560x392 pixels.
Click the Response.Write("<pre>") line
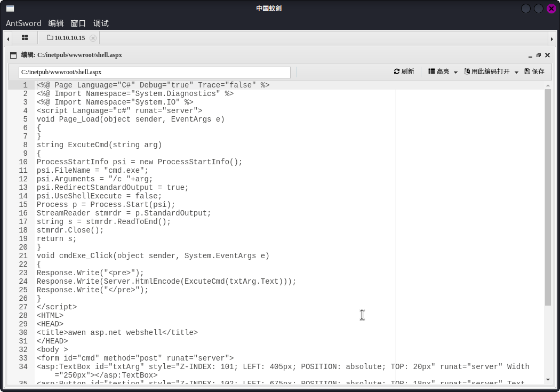coord(90,273)
